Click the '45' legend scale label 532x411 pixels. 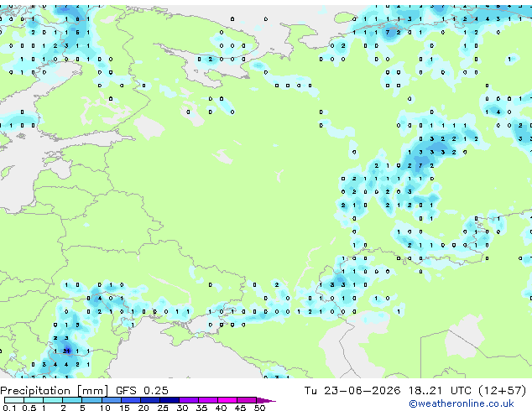coord(241,408)
